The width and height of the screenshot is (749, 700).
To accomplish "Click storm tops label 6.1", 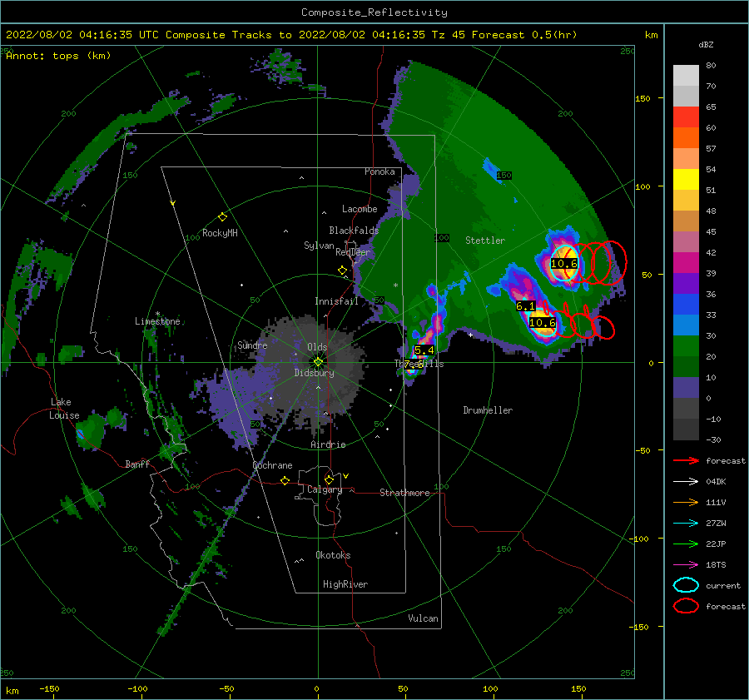I will (525, 305).
